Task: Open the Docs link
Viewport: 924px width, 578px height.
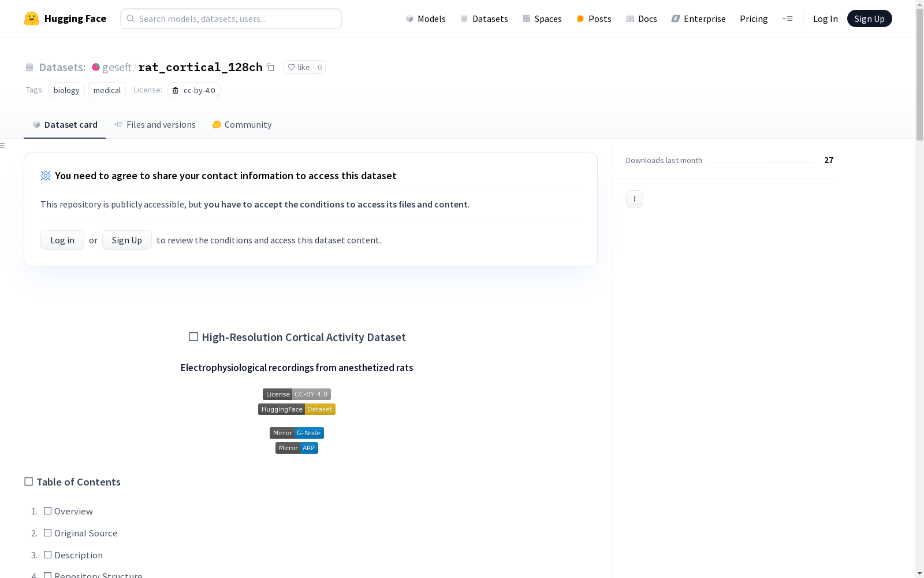Action: (642, 18)
